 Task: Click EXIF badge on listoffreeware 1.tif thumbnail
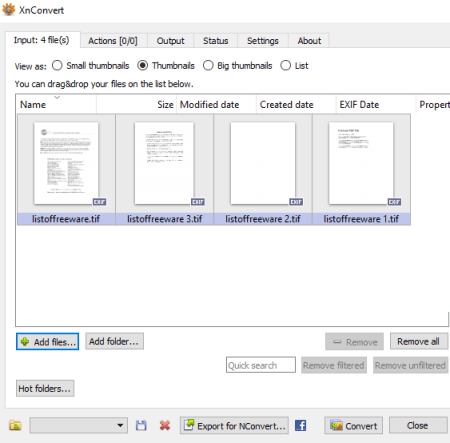394,202
